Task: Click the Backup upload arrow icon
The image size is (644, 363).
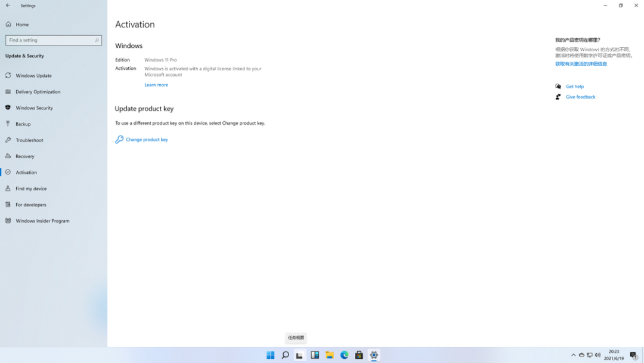Action: point(8,124)
